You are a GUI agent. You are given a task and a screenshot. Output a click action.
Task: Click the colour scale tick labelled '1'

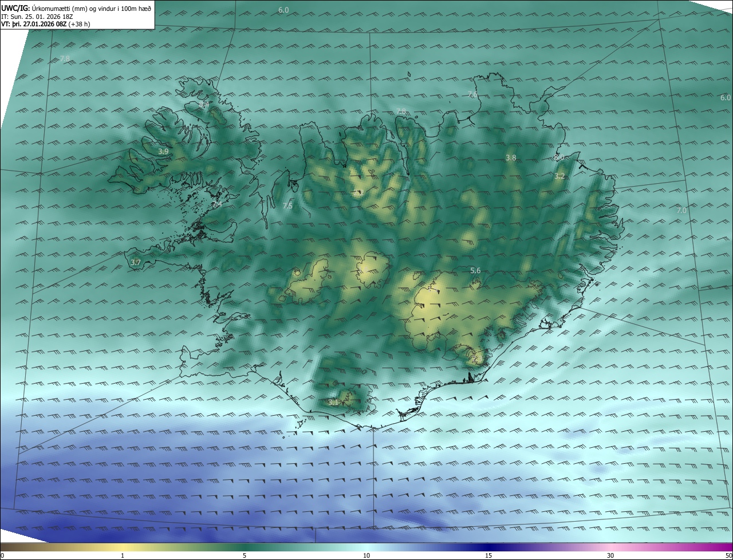pos(123,555)
